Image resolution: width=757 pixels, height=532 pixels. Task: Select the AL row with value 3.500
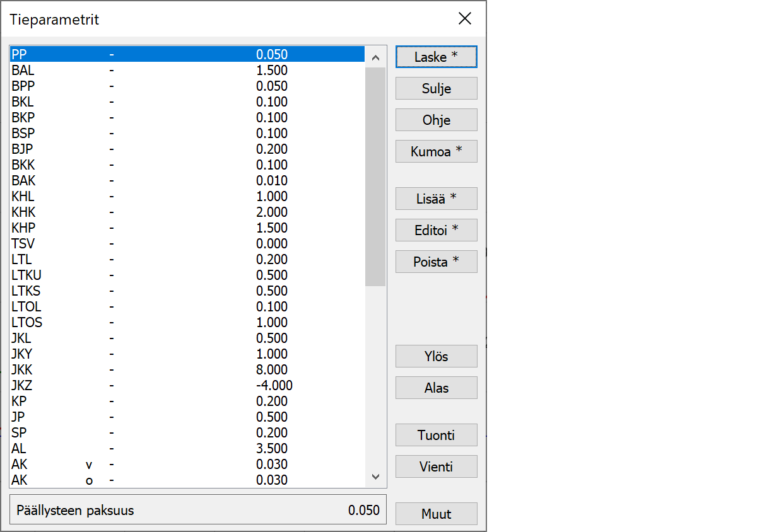187,449
